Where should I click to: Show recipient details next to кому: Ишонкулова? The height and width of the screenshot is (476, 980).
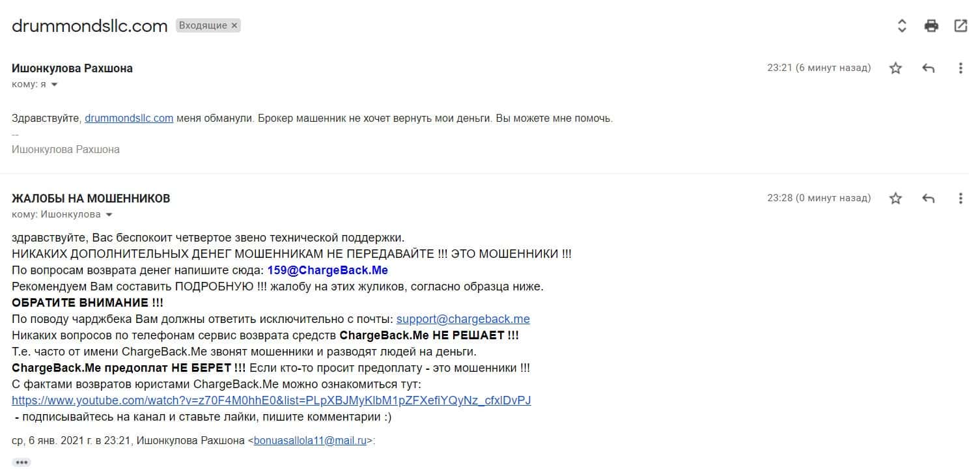[x=109, y=215]
